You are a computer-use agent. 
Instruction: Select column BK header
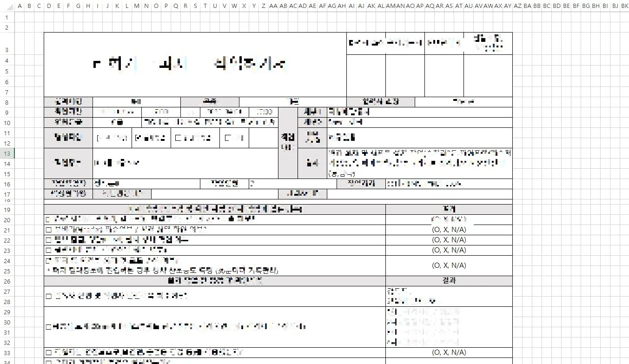click(x=624, y=6)
